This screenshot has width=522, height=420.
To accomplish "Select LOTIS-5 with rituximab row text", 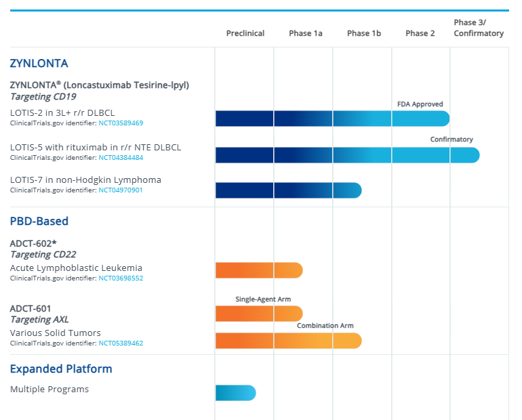I will [x=96, y=147].
